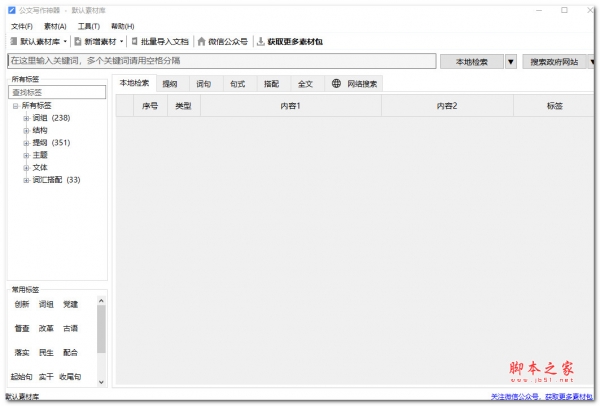Open the 工具(T) menu
600x406 pixels.
tap(89, 26)
